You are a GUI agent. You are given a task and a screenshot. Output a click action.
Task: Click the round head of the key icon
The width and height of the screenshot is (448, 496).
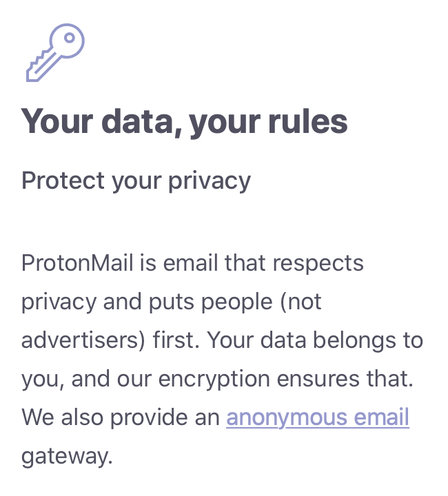pyautogui.click(x=69, y=40)
